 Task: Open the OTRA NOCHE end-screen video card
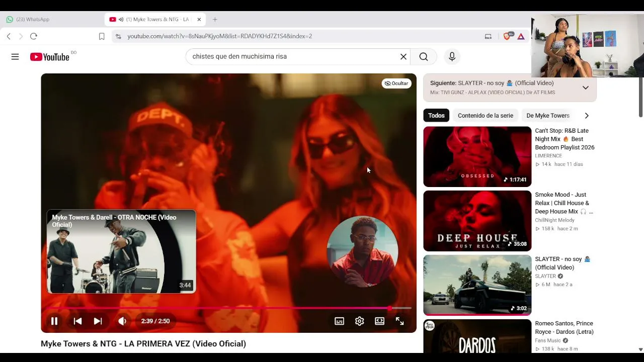coord(121,251)
